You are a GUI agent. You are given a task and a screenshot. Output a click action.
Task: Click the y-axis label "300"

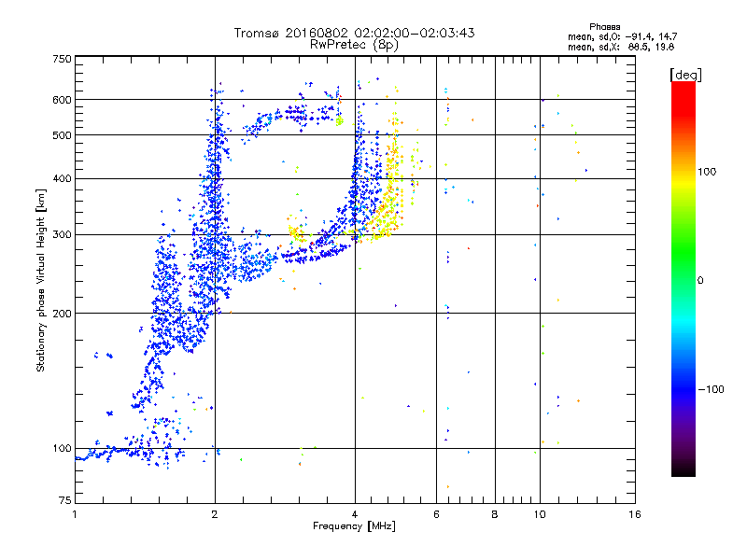coord(62,235)
